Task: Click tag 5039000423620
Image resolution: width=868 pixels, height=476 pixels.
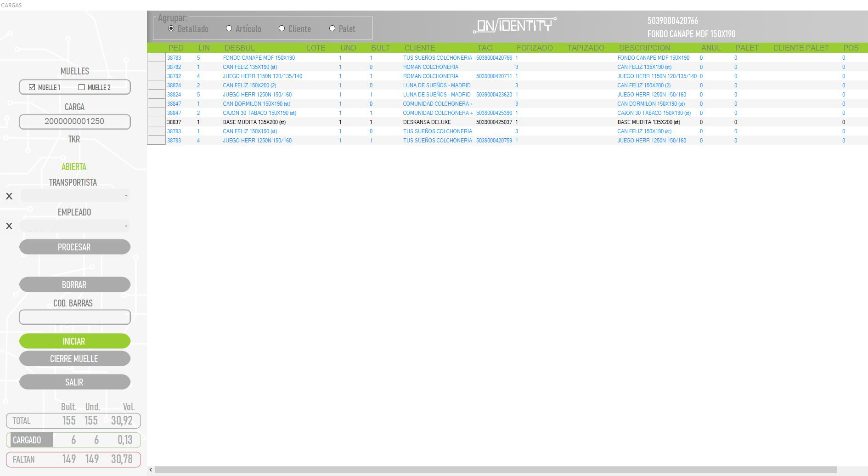Action: (494, 95)
